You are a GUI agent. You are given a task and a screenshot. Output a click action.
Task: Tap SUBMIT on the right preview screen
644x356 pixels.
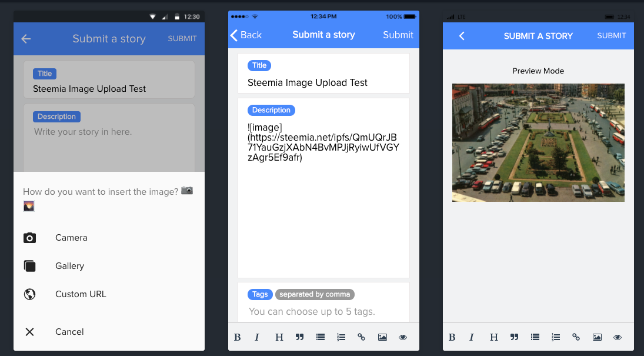coord(612,36)
